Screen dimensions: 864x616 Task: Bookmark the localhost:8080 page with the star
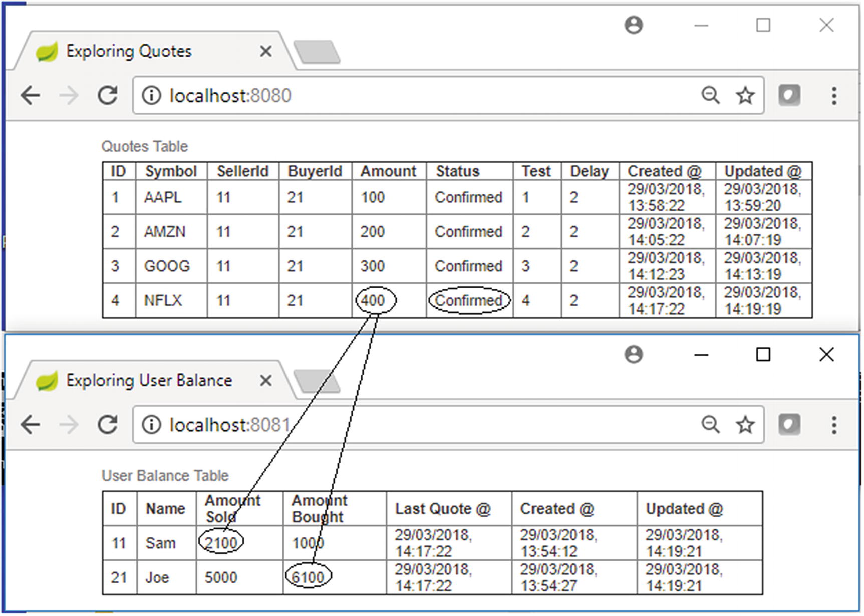(x=745, y=95)
